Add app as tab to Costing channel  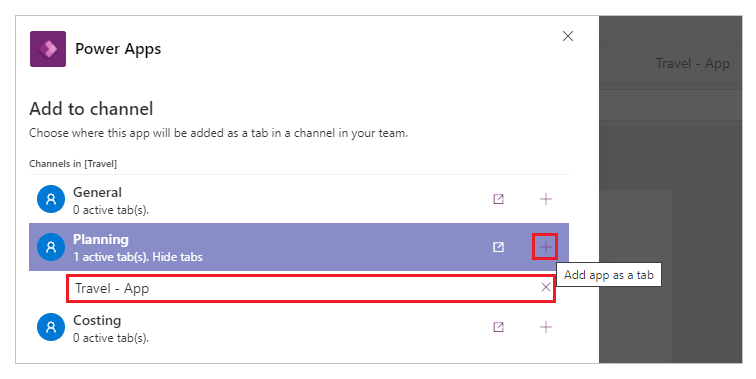click(x=546, y=327)
